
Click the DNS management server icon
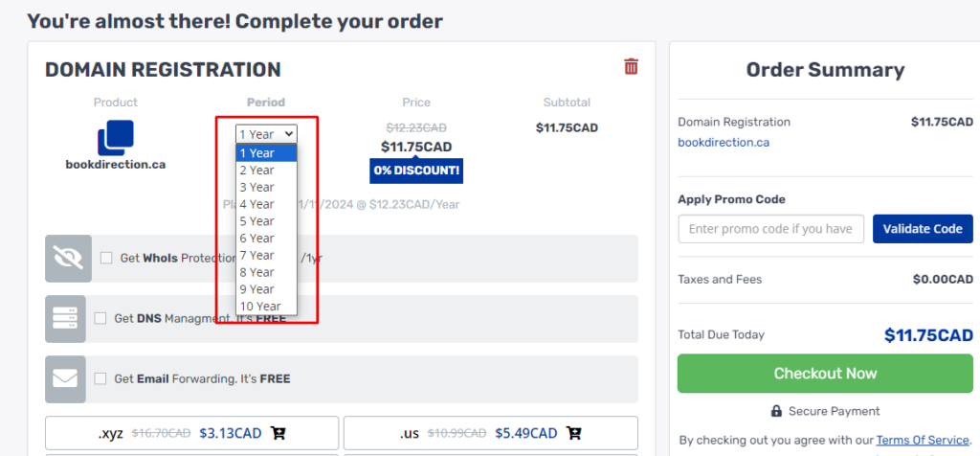pyautogui.click(x=65, y=319)
